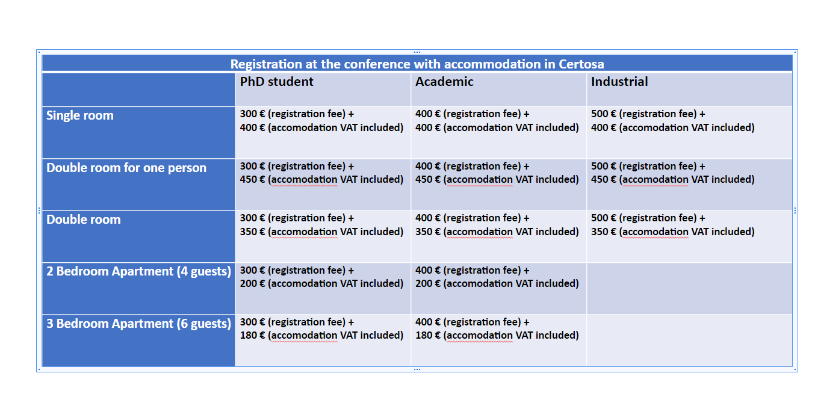The image size is (840, 420).
Task: Select the Industrial Single room cell
Action: [x=689, y=132]
